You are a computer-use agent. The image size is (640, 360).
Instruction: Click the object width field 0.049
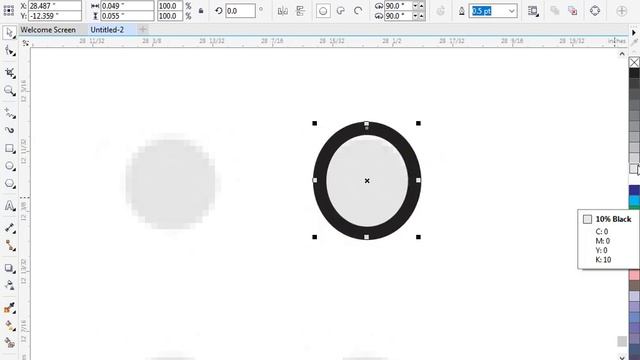127,6
